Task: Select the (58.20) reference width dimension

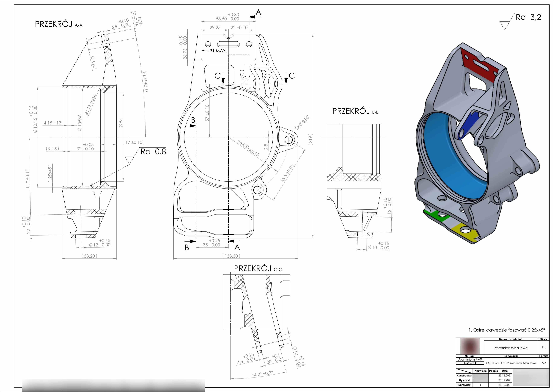Action: (89, 256)
